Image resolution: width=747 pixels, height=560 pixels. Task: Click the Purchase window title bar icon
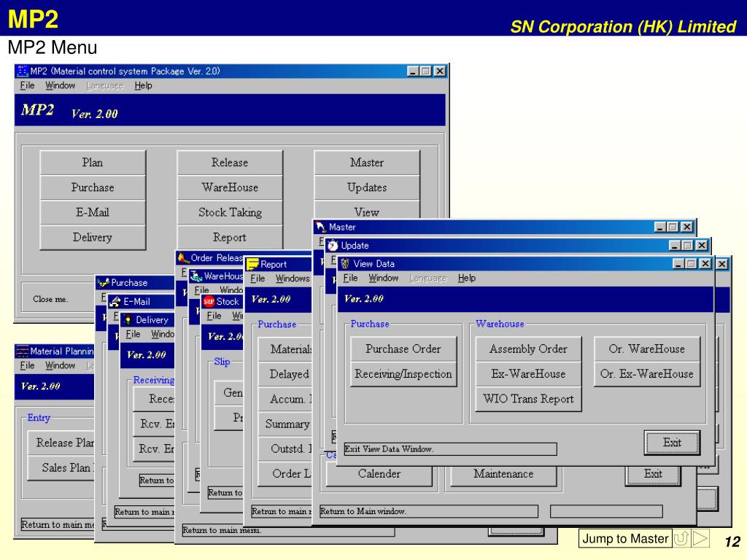click(104, 282)
